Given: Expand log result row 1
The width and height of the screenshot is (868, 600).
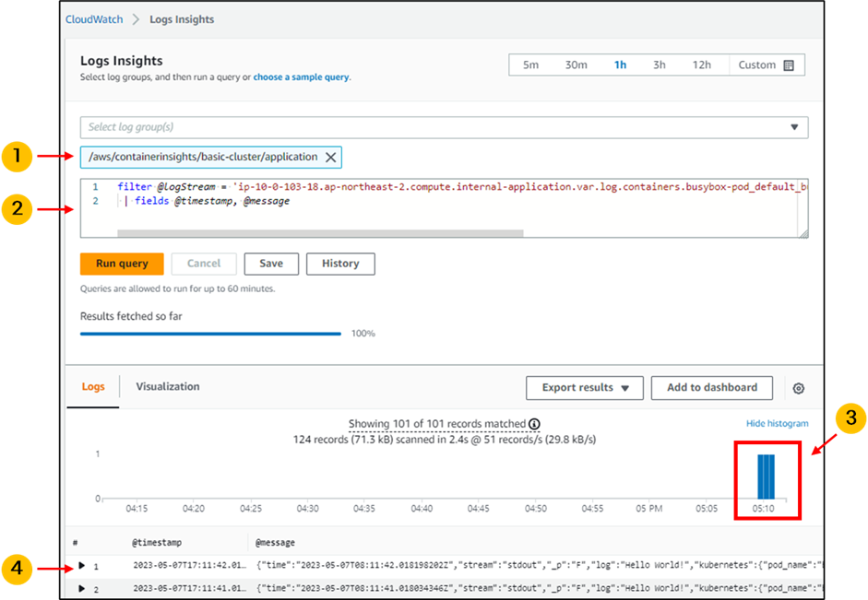Looking at the screenshot, I should (82, 565).
